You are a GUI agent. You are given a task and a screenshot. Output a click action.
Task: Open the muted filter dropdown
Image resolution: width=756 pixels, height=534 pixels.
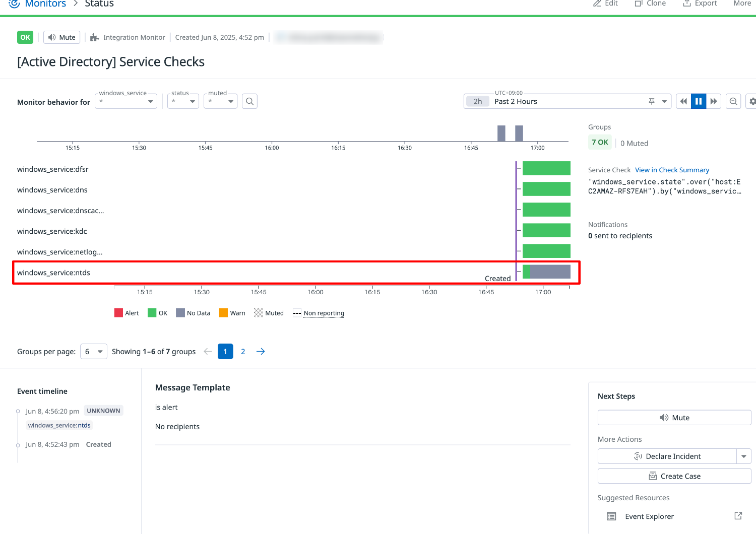(220, 101)
